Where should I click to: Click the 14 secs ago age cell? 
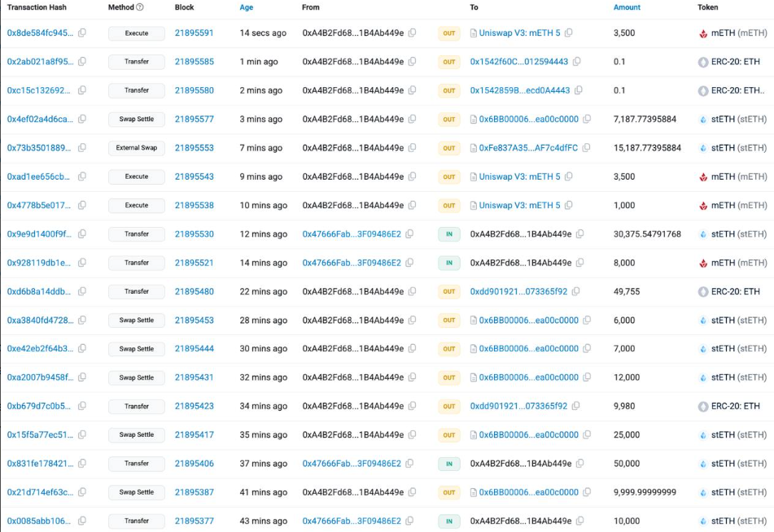[x=263, y=33]
